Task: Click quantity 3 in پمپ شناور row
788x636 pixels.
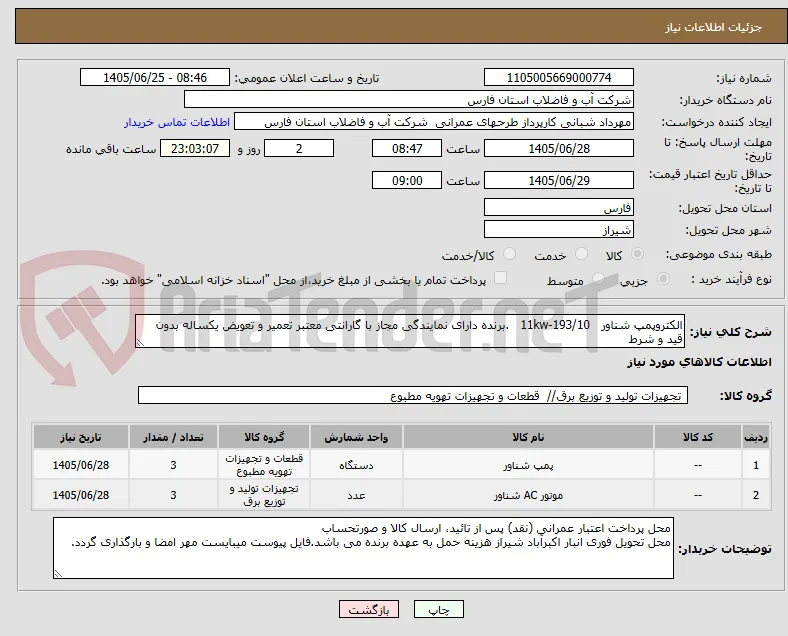Action: pyautogui.click(x=173, y=465)
